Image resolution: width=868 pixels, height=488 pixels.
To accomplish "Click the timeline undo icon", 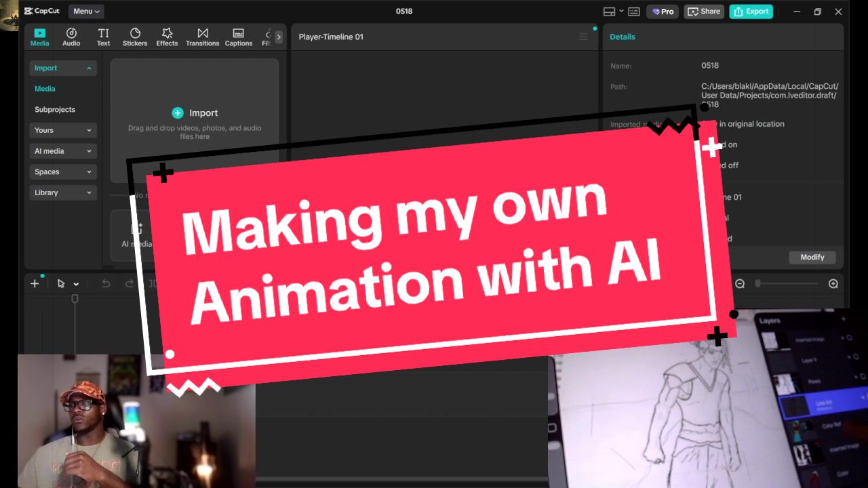I will coord(106,284).
